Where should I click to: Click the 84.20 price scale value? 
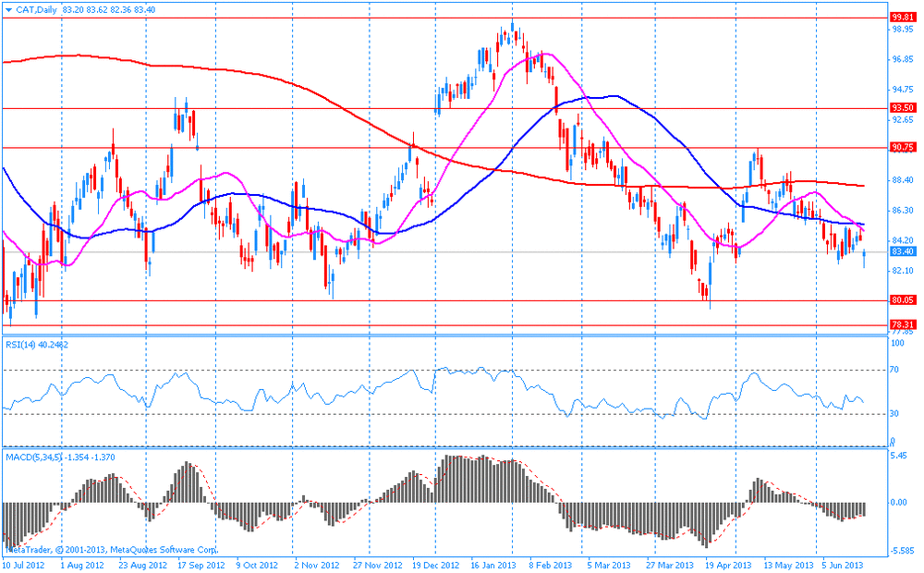[903, 240]
